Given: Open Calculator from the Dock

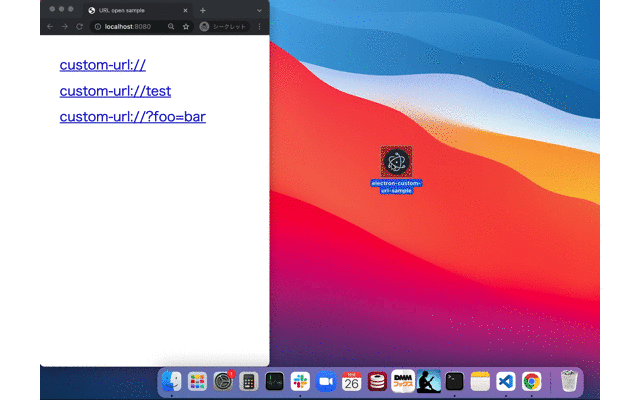Looking at the screenshot, I should [249, 382].
